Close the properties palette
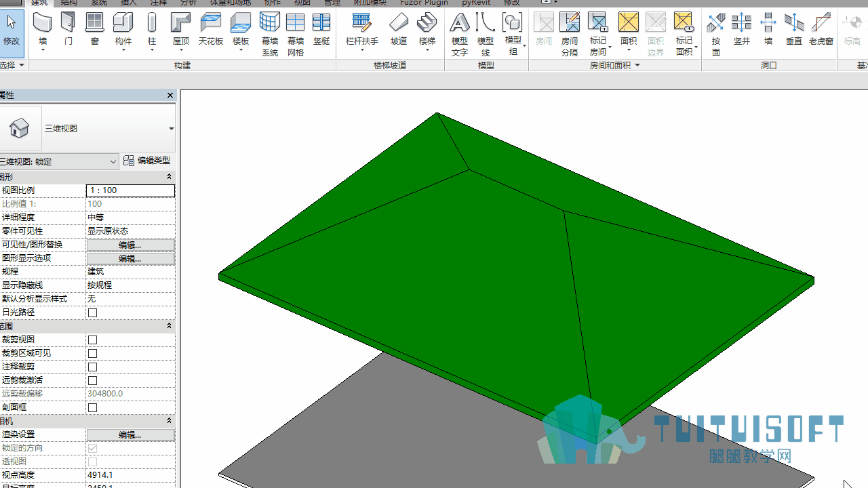868x488 pixels. click(170, 96)
